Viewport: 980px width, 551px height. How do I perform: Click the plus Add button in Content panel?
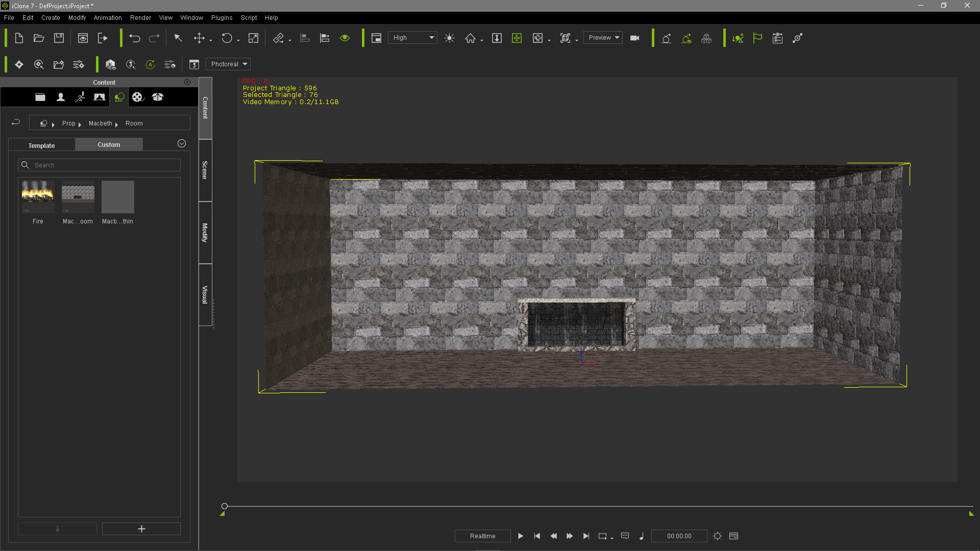141,529
